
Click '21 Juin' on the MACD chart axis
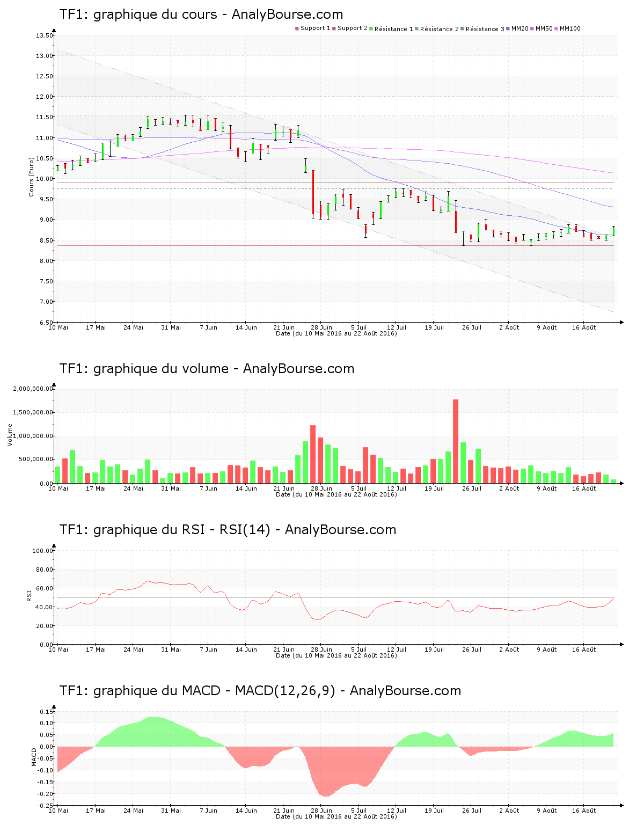(284, 811)
